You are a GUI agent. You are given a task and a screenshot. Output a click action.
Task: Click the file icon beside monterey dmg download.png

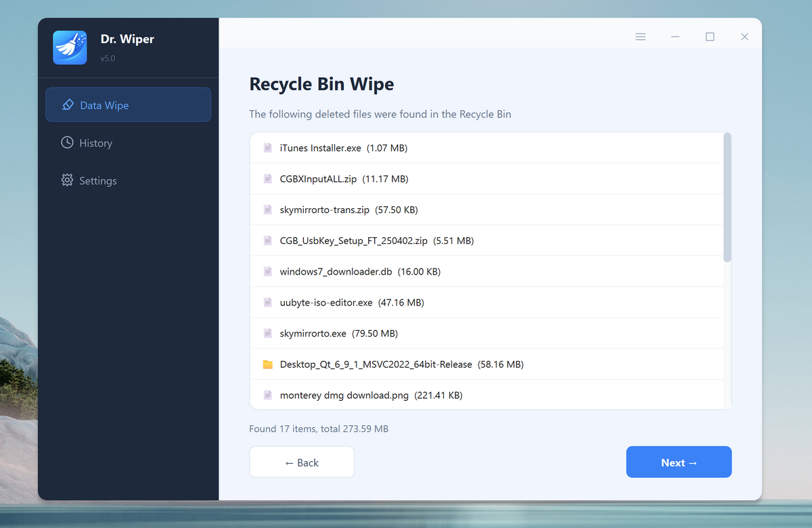click(x=267, y=395)
